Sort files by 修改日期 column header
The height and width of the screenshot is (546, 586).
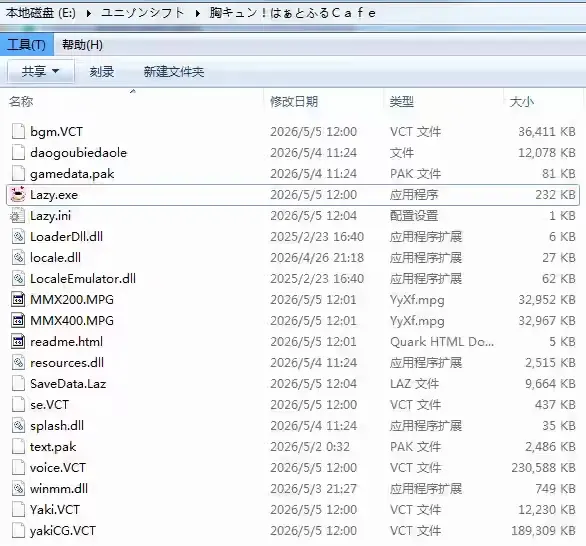point(294,101)
